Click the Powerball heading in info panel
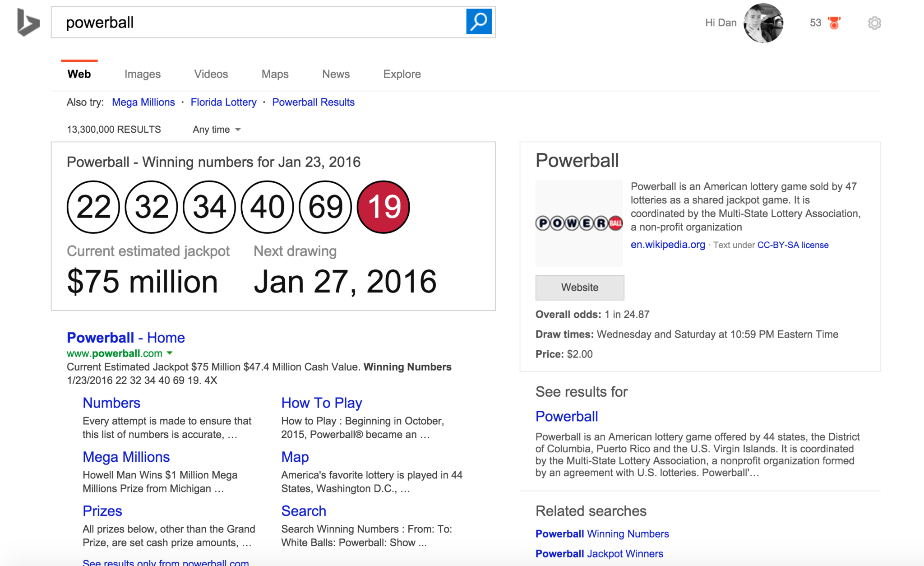924x566 pixels. [x=577, y=160]
